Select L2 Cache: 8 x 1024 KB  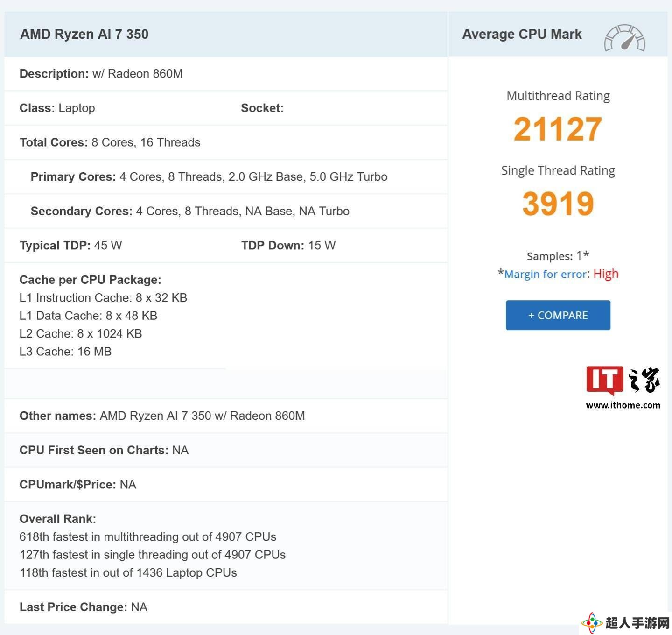81,334
